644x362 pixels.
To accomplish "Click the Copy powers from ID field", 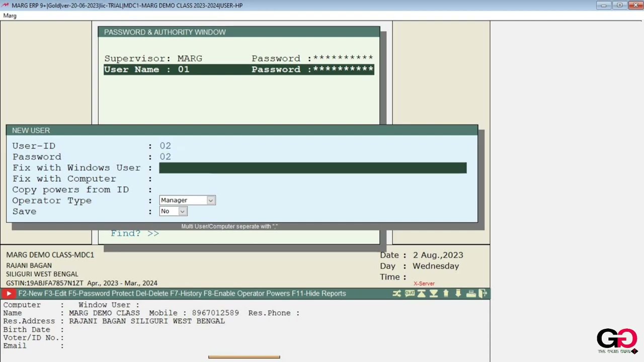I will point(312,190).
